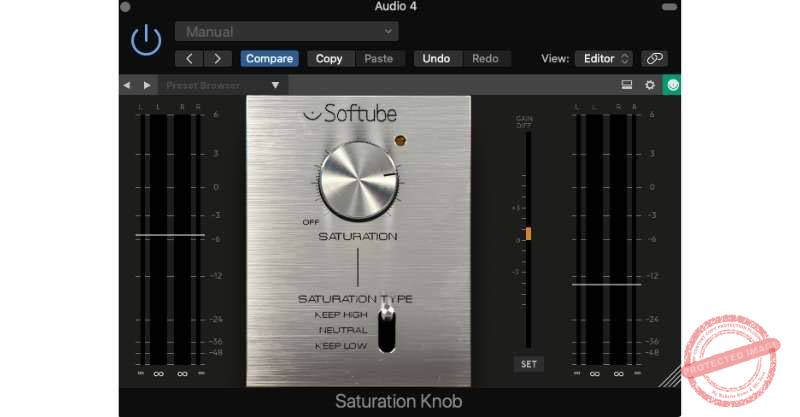Click the window size monitor icon

pos(627,86)
